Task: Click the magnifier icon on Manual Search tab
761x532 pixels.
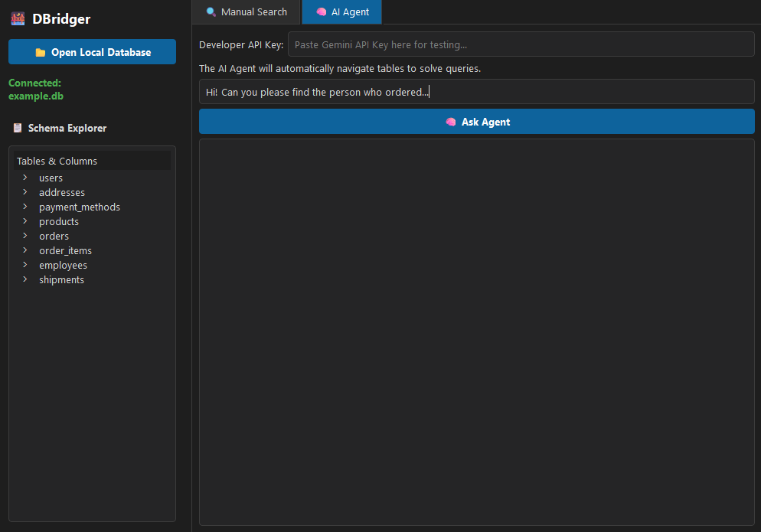Action: click(x=211, y=12)
